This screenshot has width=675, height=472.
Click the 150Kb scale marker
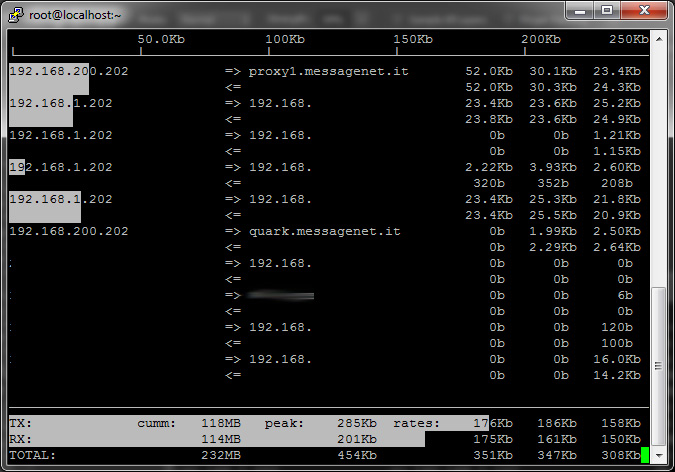[413, 40]
